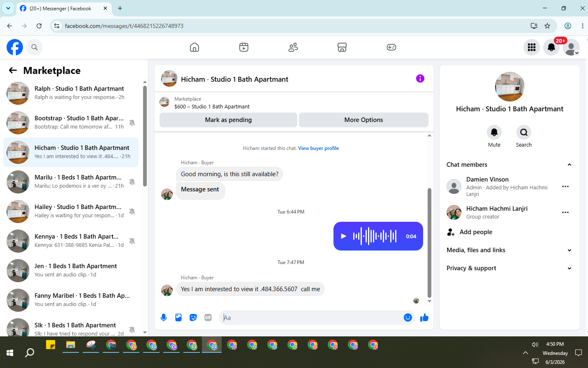The image size is (588, 368).
Task: Open the Gaming tab
Action: [391, 47]
